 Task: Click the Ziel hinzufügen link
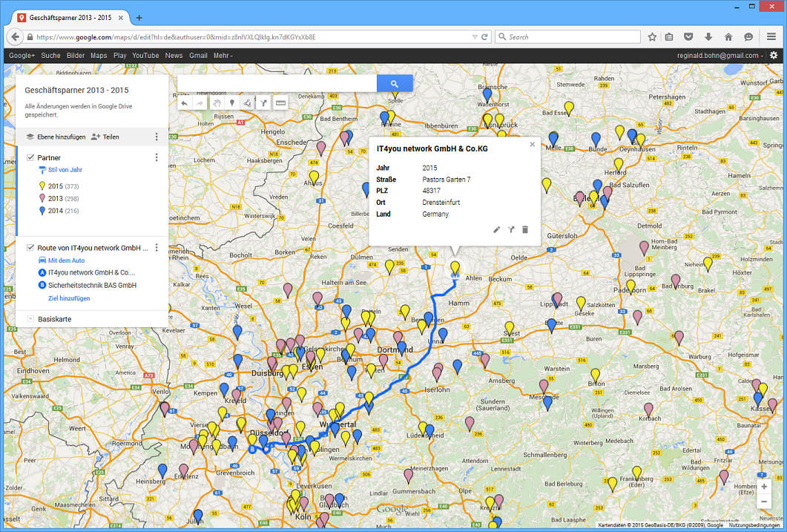click(69, 298)
